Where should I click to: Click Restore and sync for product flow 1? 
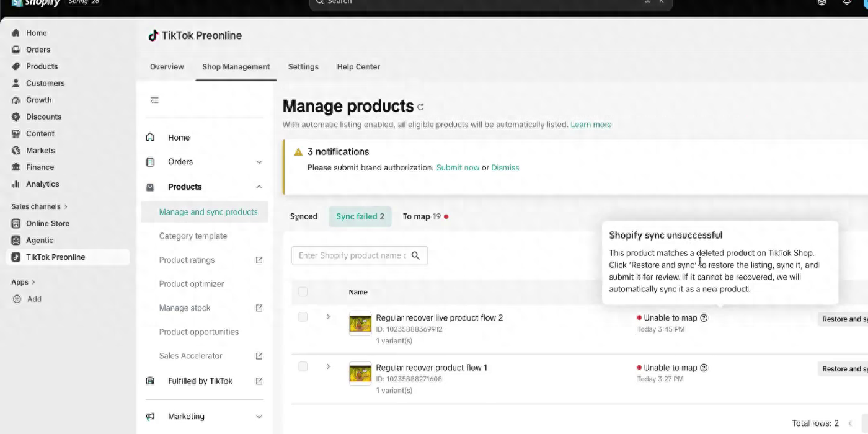tap(843, 368)
